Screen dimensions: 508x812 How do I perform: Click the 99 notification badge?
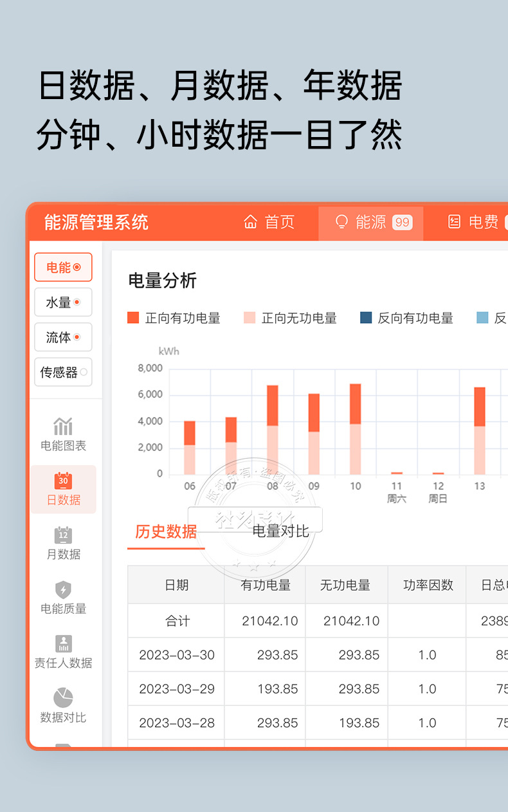pos(402,223)
